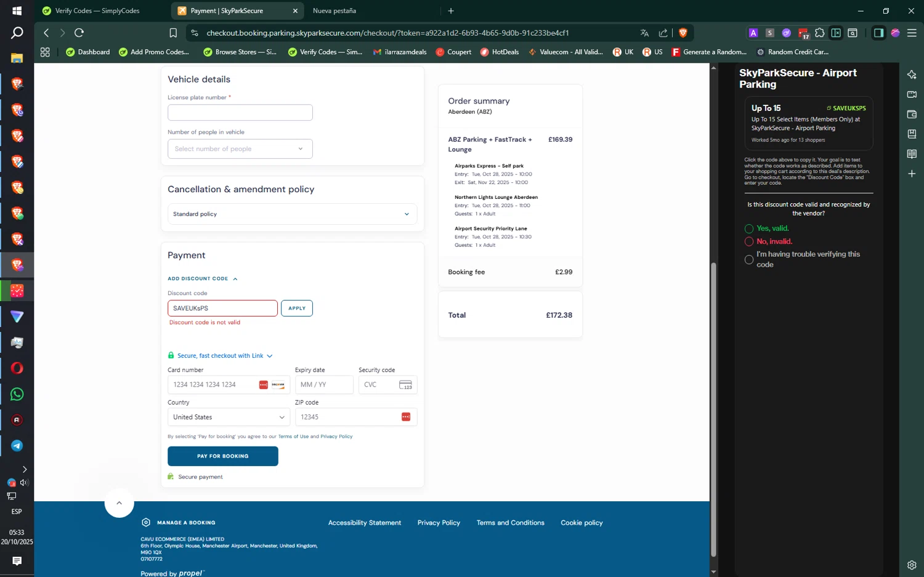Open the Country dropdown showing United States
Image resolution: width=924 pixels, height=577 pixels.
(229, 417)
